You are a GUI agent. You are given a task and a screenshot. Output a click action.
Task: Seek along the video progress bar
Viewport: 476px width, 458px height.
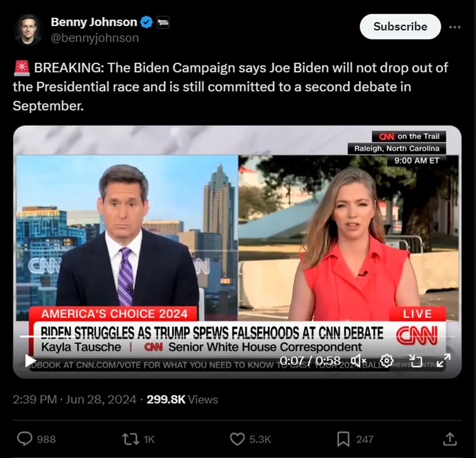click(x=237, y=336)
